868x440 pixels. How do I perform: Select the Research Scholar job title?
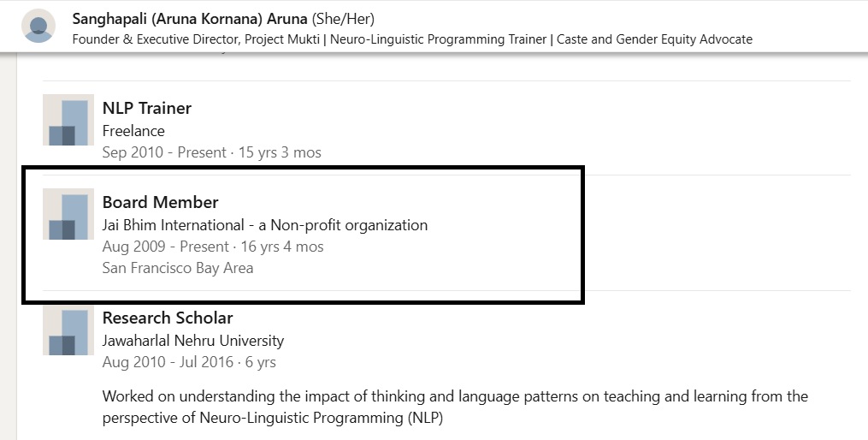[x=168, y=318]
